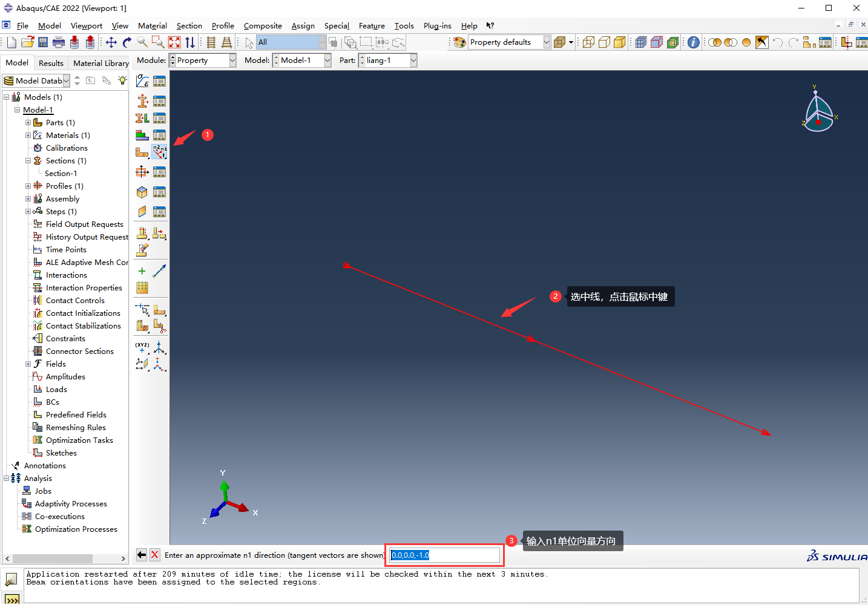Open the Module dropdown showing Property
Screen dimensions: 868x605
203,60
